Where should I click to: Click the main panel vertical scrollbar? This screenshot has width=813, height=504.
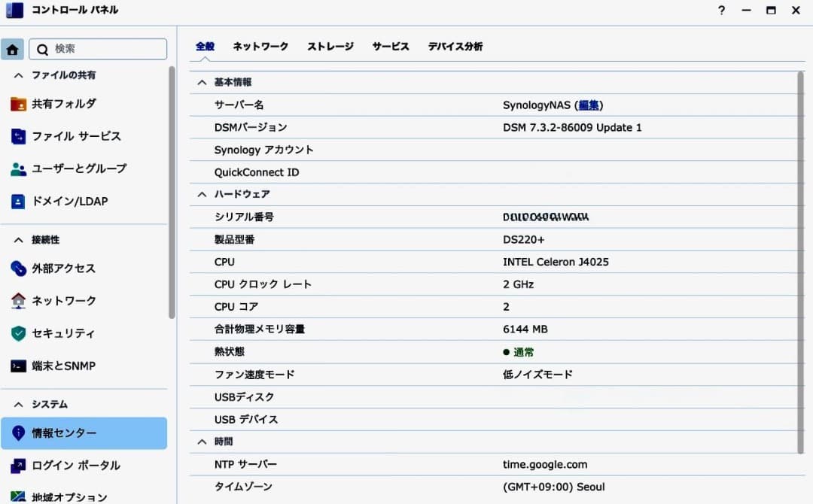[800, 263]
